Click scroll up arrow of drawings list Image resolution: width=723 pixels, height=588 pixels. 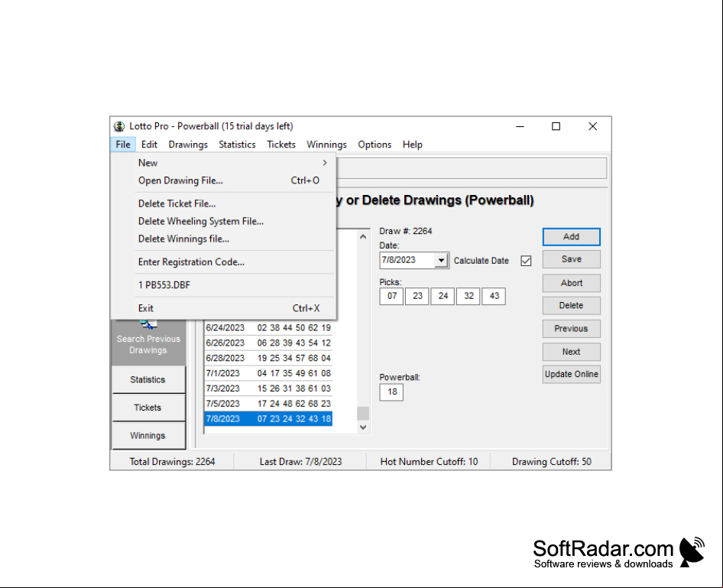pyautogui.click(x=363, y=236)
